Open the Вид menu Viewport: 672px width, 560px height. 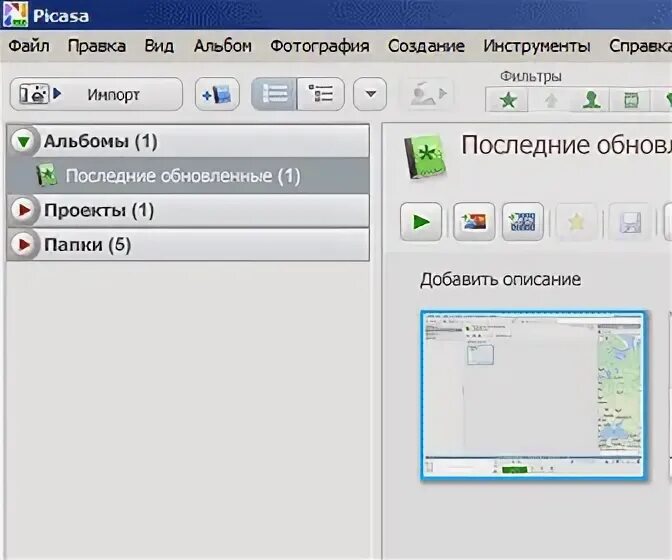159,46
